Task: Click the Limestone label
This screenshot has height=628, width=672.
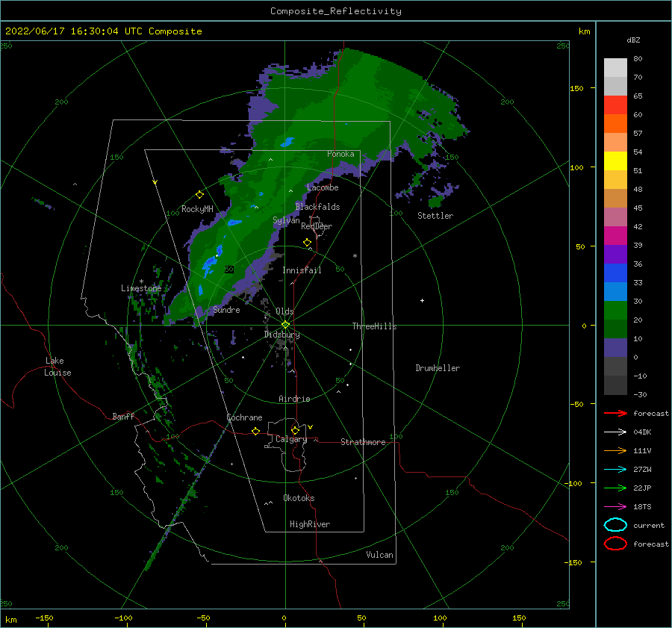Action: (141, 288)
